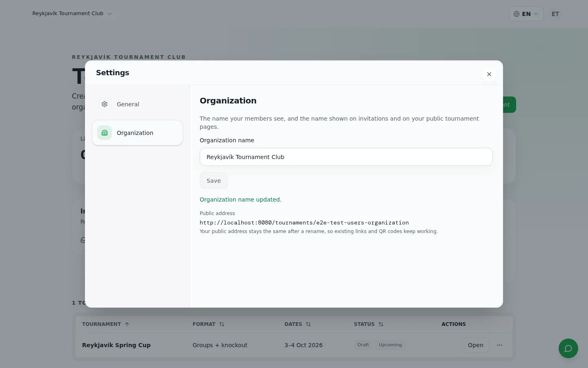This screenshot has width=588, height=368.
Task: Close the Settings dialog
Action: point(489,74)
